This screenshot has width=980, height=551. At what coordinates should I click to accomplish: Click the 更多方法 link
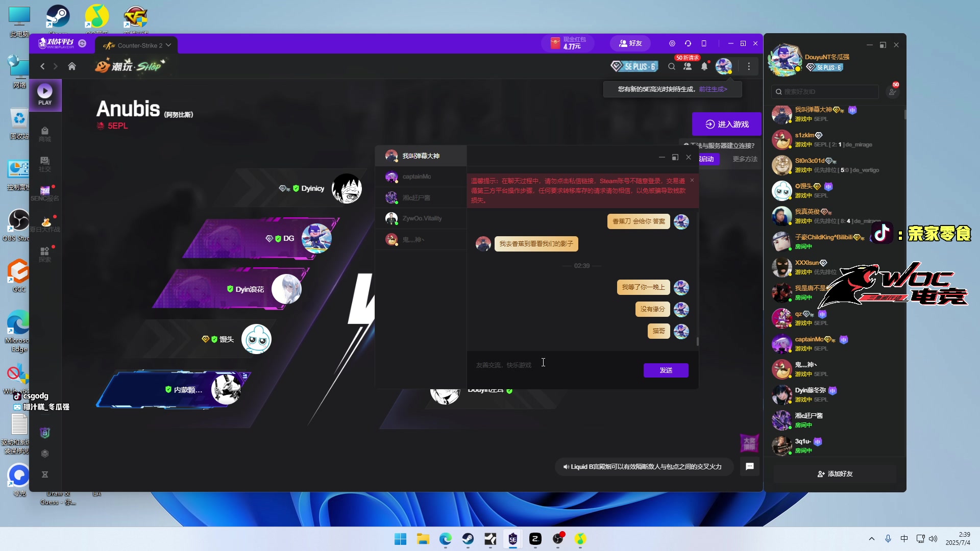coord(745,159)
